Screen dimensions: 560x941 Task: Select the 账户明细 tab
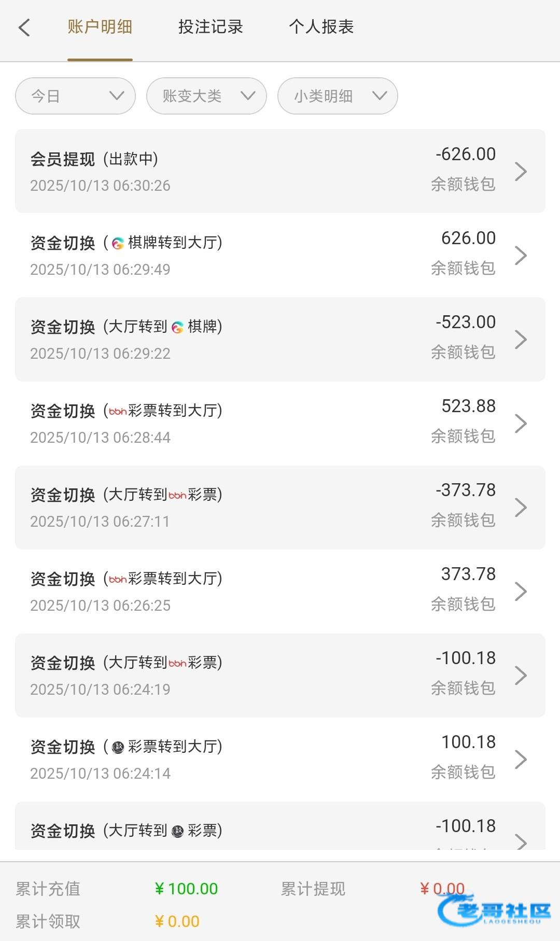(x=100, y=27)
